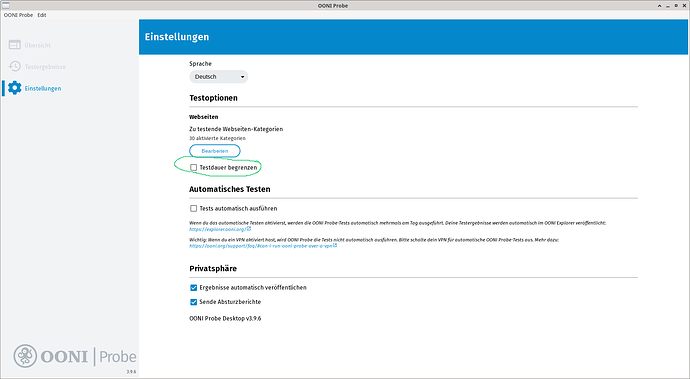The image size is (690, 379).
Task: Click the Bearbeiten button for categories
Action: [215, 151]
